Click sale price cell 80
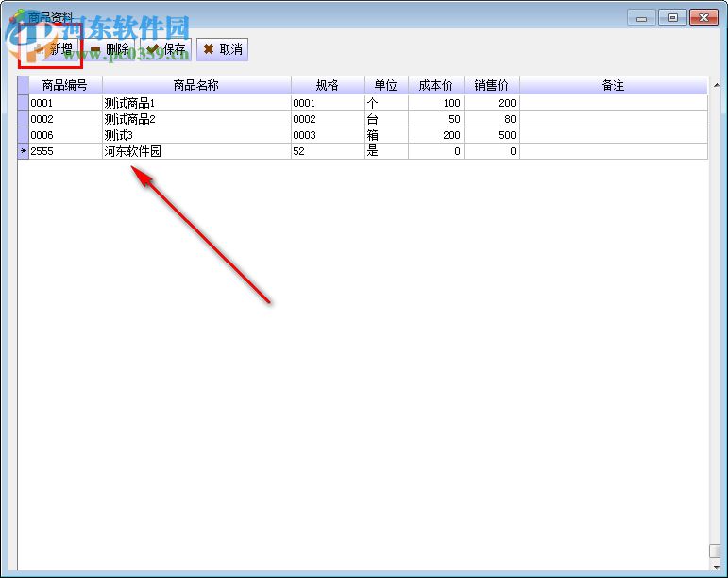The width and height of the screenshot is (728, 578). (492, 119)
